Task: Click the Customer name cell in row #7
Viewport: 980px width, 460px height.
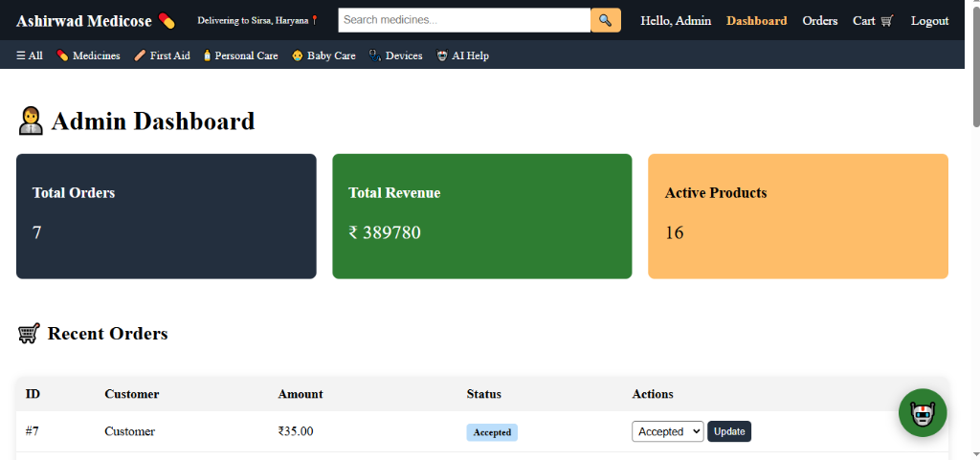Action: pos(129,431)
